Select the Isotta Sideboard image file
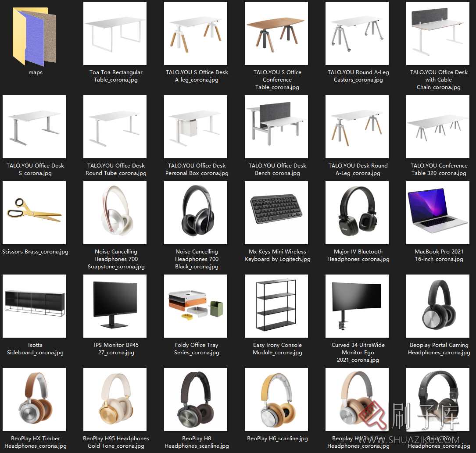Viewport: 476px width, 453px height. 34,306
